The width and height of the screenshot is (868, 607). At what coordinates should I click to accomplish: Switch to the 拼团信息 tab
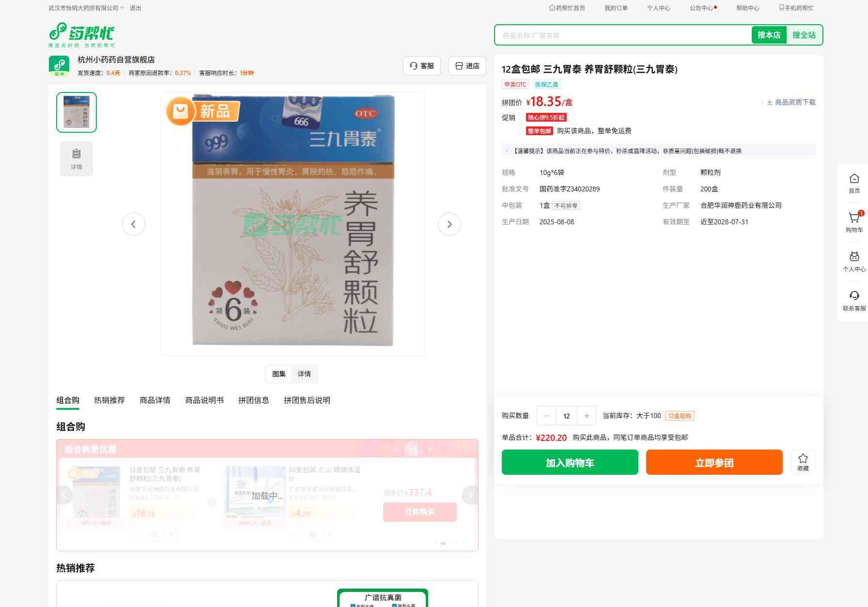coord(253,400)
